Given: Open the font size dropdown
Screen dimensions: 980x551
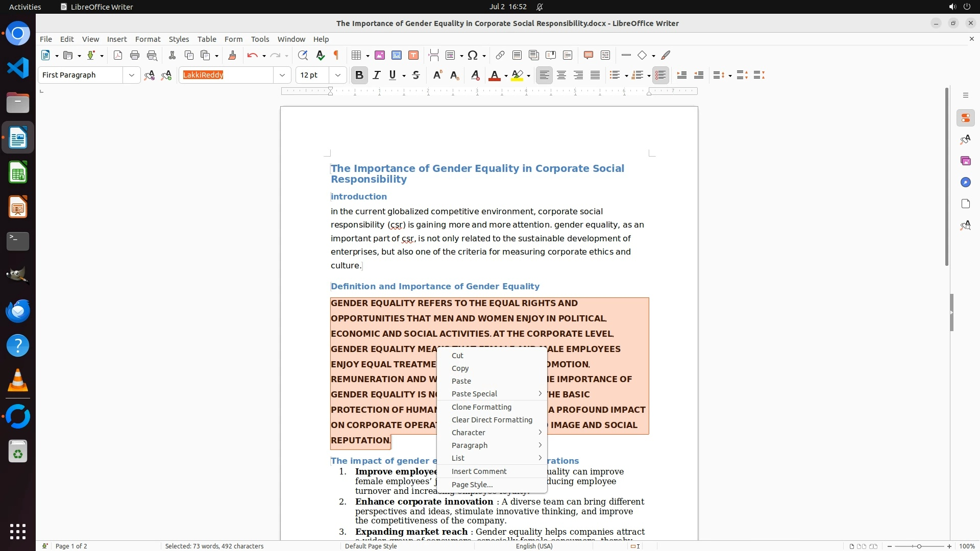Looking at the screenshot, I should click(337, 75).
